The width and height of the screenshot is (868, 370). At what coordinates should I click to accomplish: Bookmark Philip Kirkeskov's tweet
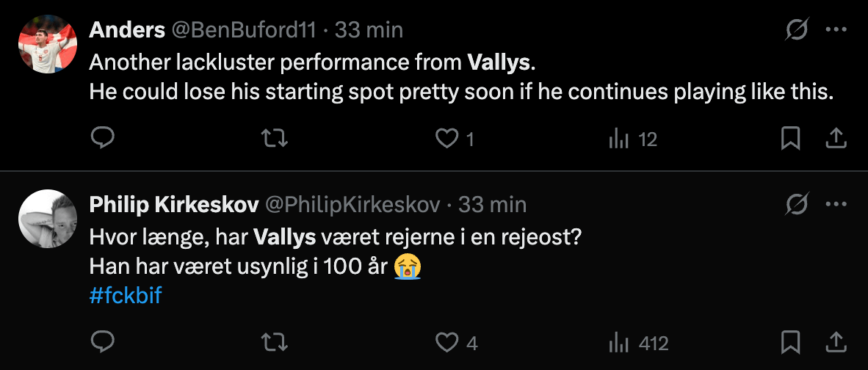(x=790, y=342)
